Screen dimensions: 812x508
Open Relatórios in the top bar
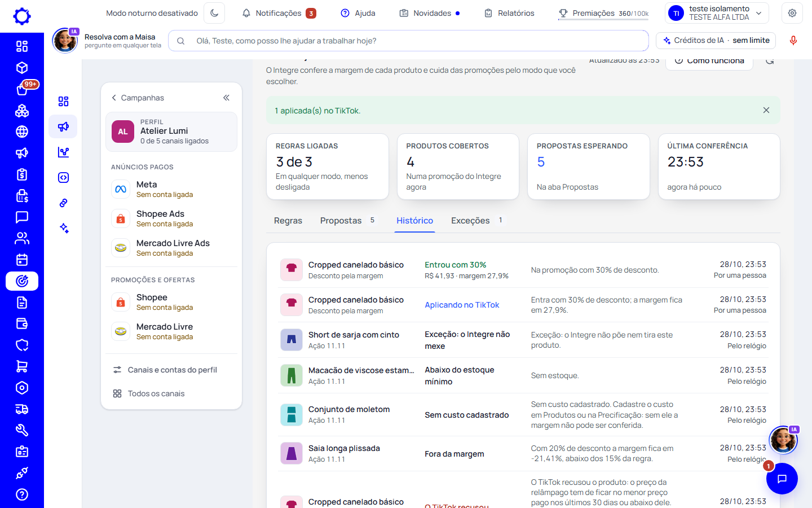(509, 13)
